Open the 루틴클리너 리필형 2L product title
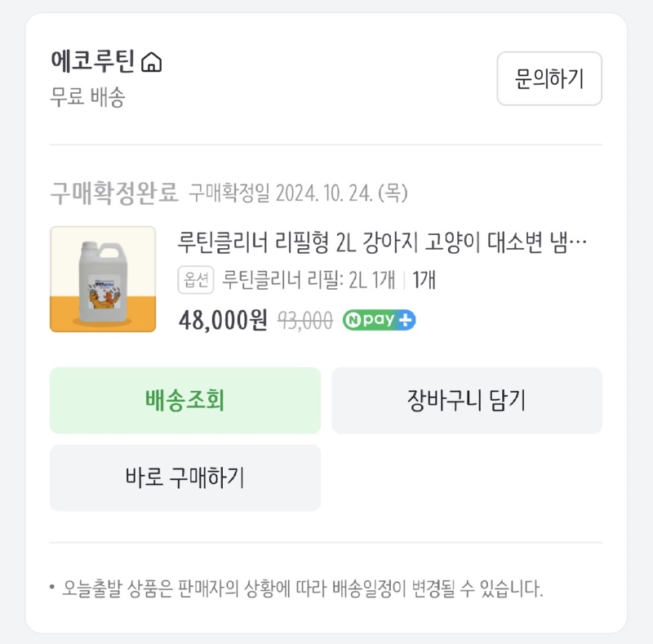Viewport: 653px width, 644px height. [x=382, y=242]
